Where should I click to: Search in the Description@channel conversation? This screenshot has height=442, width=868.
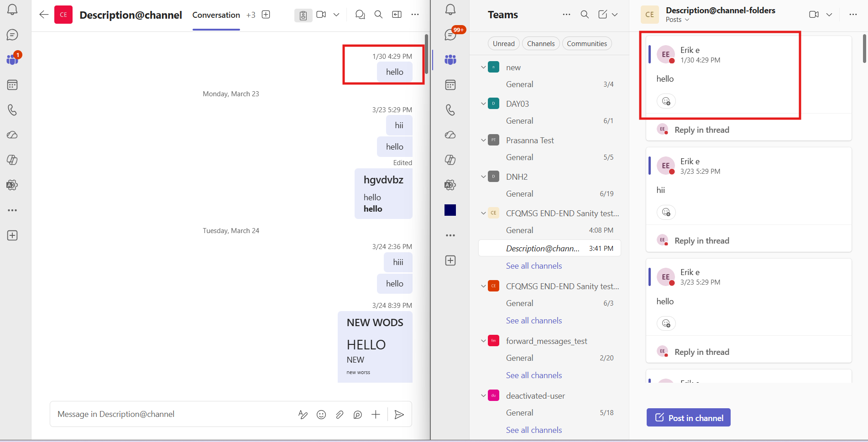[x=378, y=15]
